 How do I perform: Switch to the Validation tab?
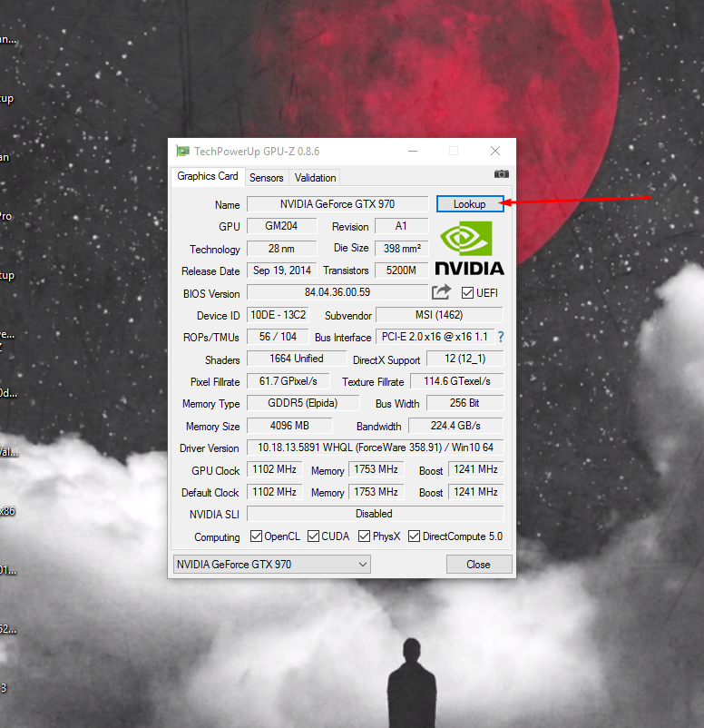point(315,178)
